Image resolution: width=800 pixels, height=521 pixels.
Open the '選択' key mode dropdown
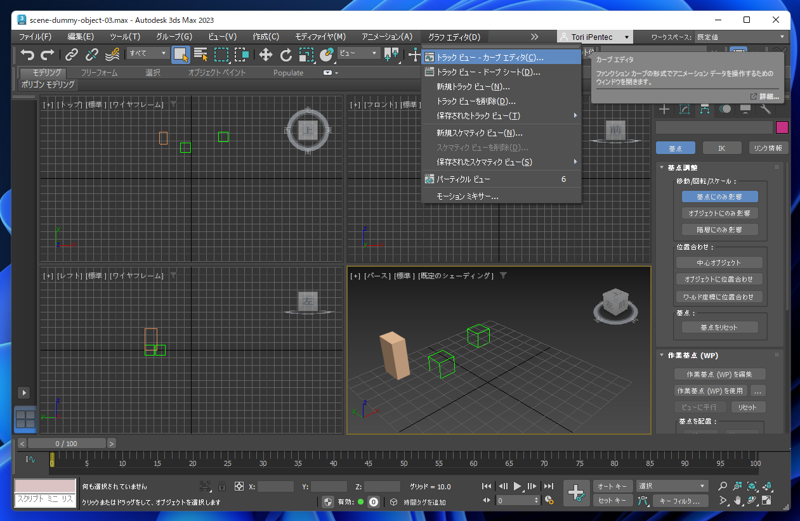(x=671, y=486)
